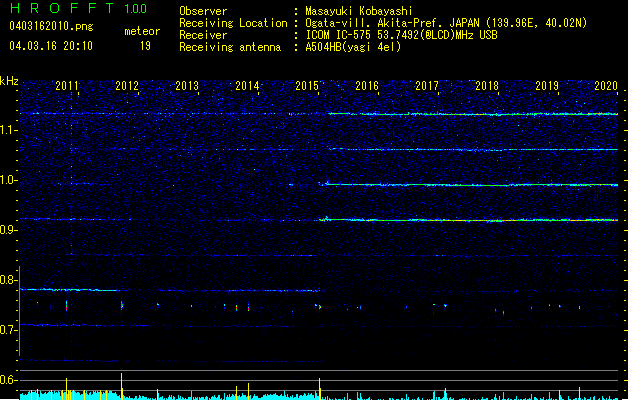Click the A504HB(yagi 4el) antenna value
The height and width of the screenshot is (400, 629).
pos(353,47)
